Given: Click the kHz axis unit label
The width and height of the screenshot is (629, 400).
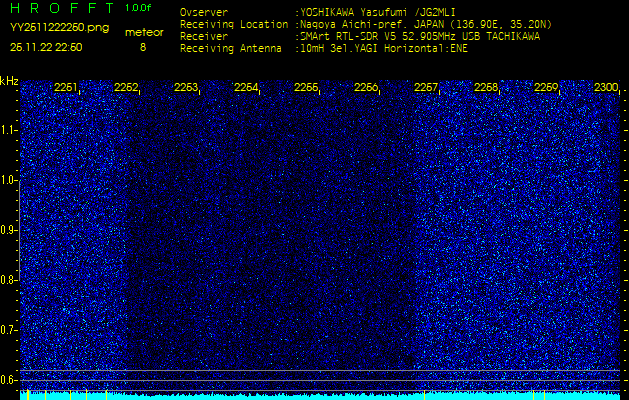Looking at the screenshot, I should (x=9, y=81).
